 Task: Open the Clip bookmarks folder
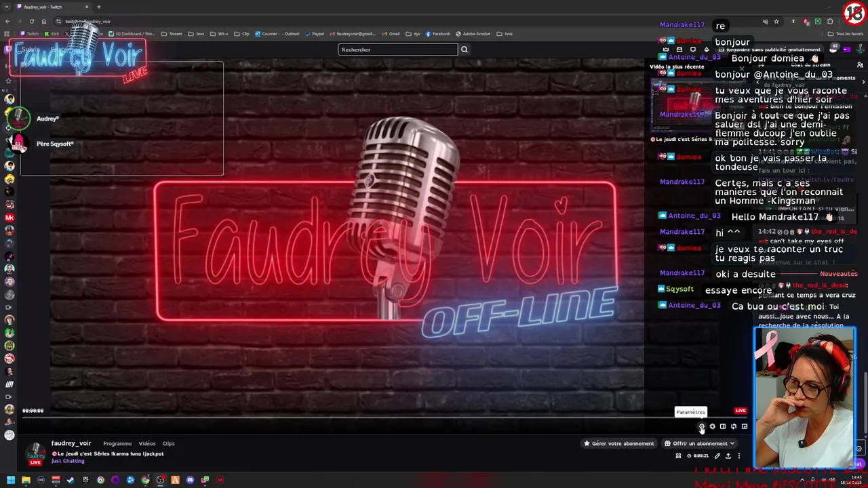243,34
